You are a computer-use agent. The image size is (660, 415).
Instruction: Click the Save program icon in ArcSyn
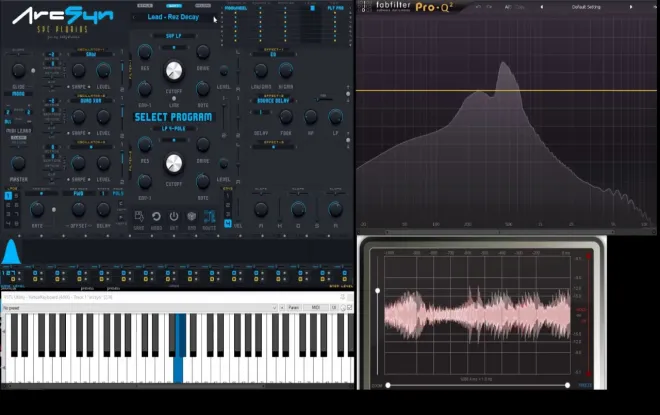(139, 216)
